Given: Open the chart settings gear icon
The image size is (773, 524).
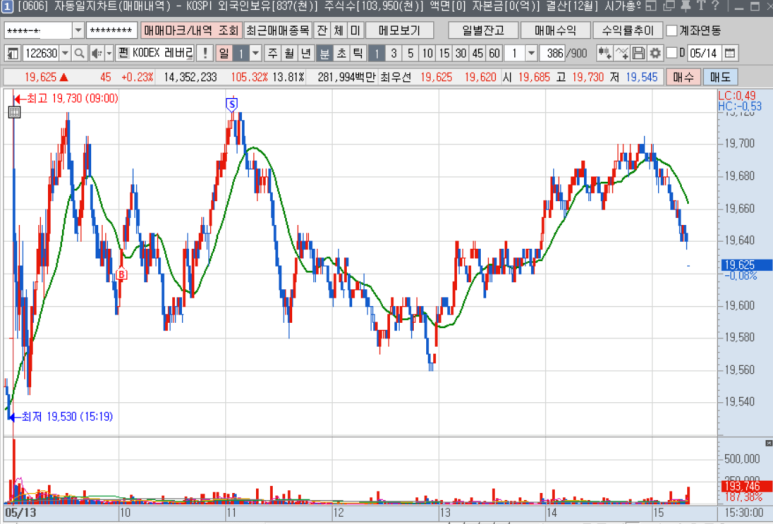Looking at the screenshot, I should tap(654, 53).
